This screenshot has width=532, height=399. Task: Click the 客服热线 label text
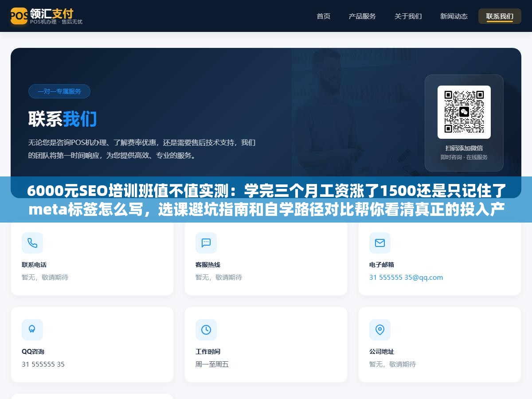pos(208,265)
